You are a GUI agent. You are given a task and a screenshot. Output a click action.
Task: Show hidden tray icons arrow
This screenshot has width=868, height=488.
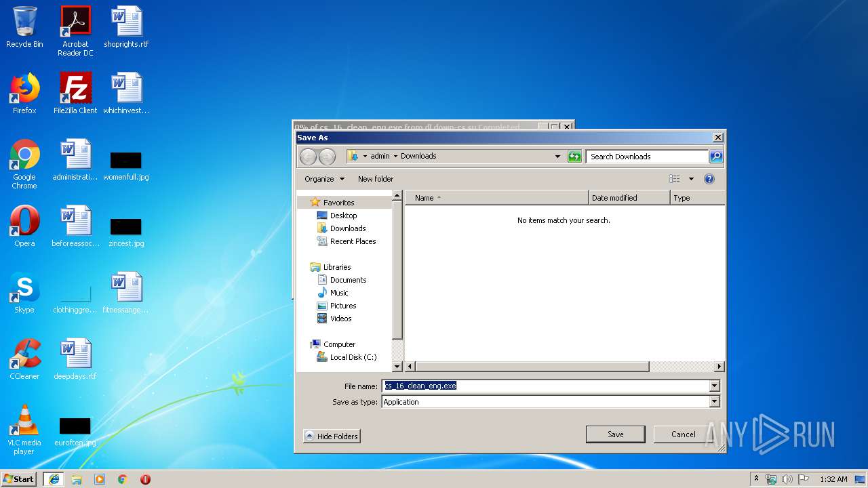756,479
